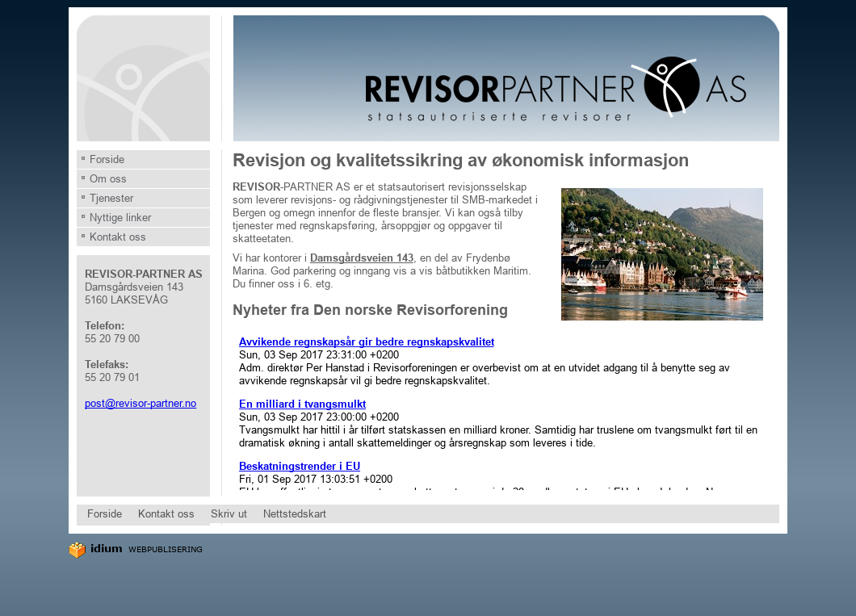
Task: Open Kontakt oss from the footer
Action: click(166, 513)
